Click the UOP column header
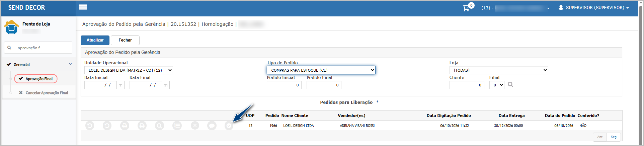 click(x=250, y=116)
